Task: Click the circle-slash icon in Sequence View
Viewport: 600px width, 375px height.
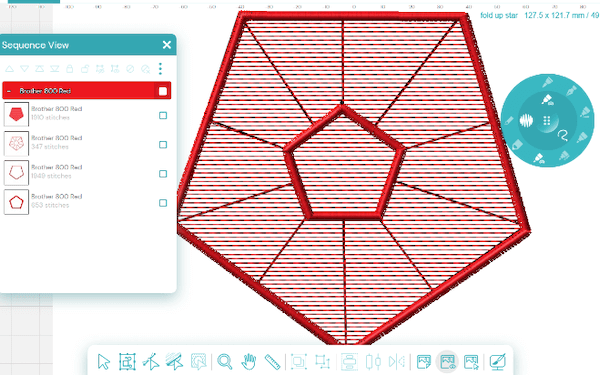Action: point(130,69)
